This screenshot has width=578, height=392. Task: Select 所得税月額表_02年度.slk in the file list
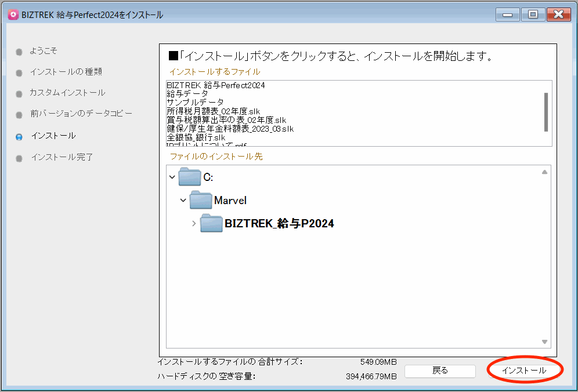coord(214,111)
